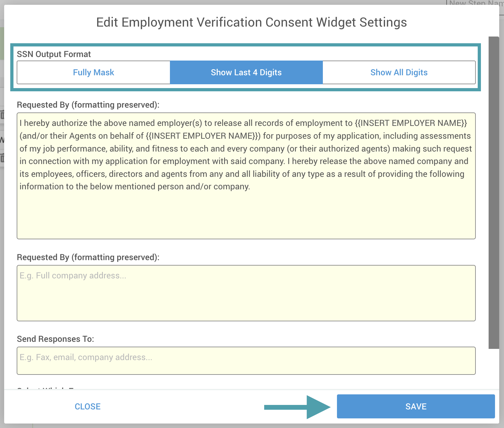Click the lower trash icon at left edge
Viewport: 504px width, 428px height.
tap(2, 158)
